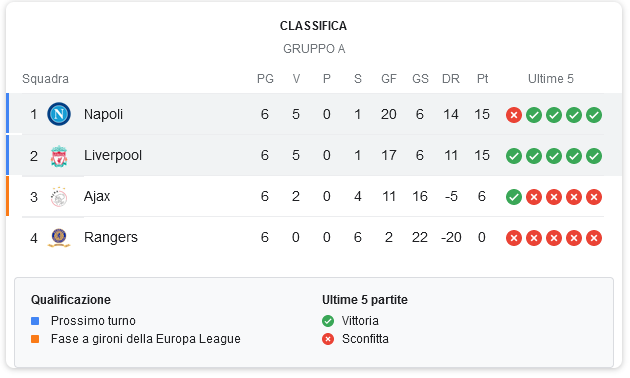Click the Pt column header
The image size is (630, 378).
482,79
